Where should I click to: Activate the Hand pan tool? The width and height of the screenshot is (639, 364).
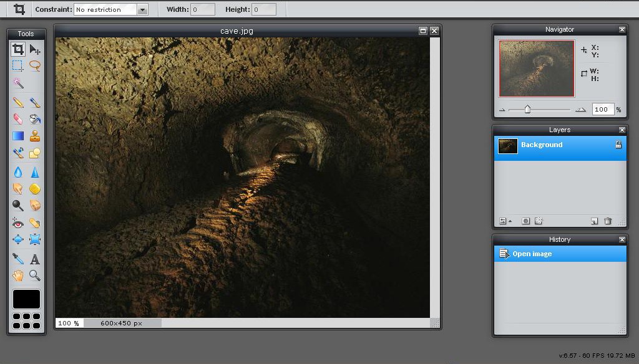(18, 275)
